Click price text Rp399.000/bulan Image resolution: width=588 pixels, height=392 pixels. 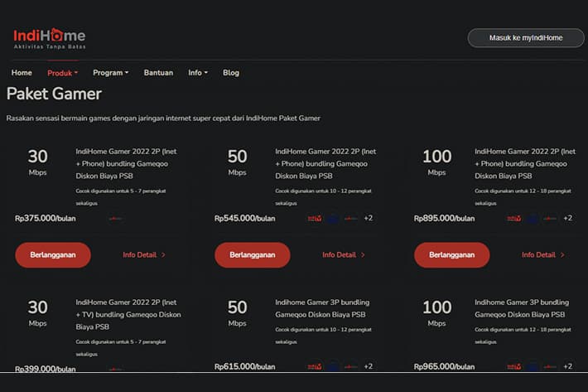pyautogui.click(x=46, y=368)
